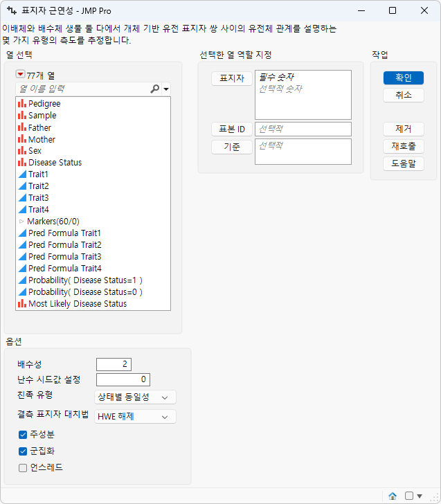This screenshot has height=504, width=441.
Task: Select the Pred Formula Trait3 column
Action: coord(65,256)
